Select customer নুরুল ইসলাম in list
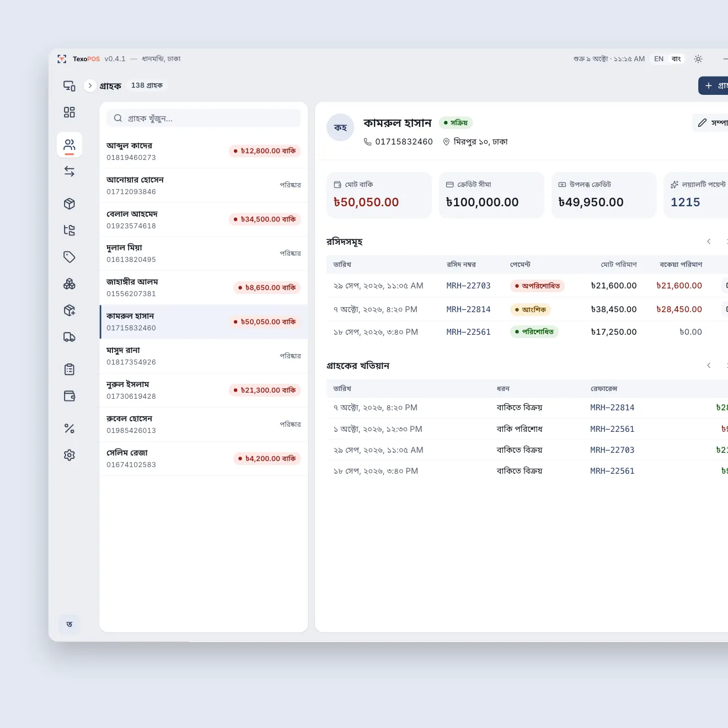Screen dimensions: 728x728 pyautogui.click(x=204, y=390)
